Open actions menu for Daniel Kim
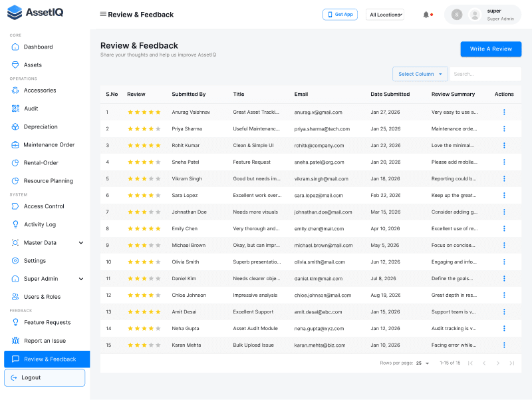The height and width of the screenshot is (400, 532). (504, 278)
